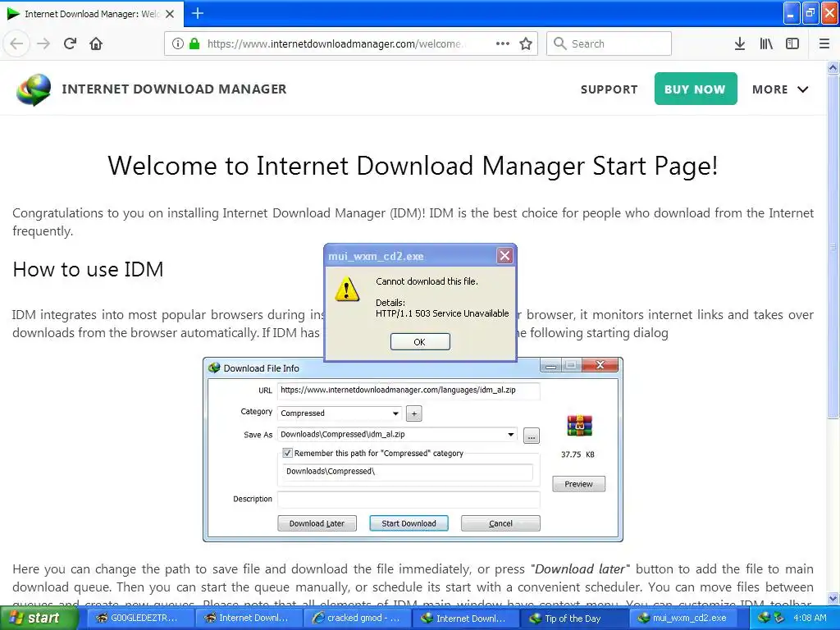Click the IDM globe logo in header
Viewport: 840px width, 630px height.
click(34, 89)
